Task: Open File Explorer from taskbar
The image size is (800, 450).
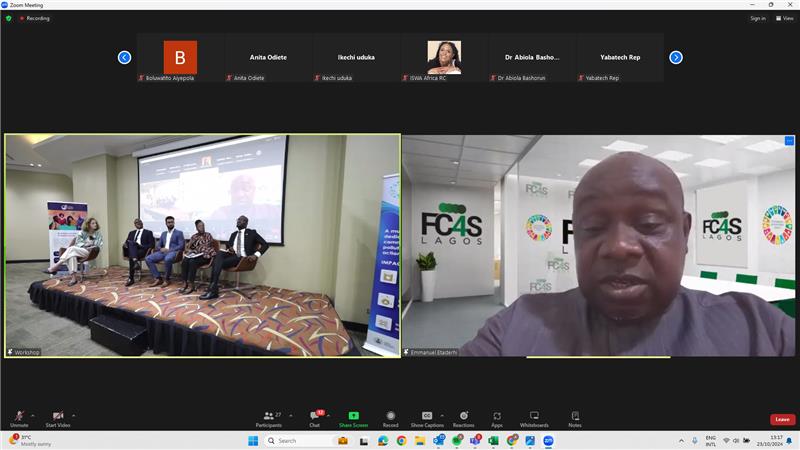Action: pyautogui.click(x=419, y=441)
